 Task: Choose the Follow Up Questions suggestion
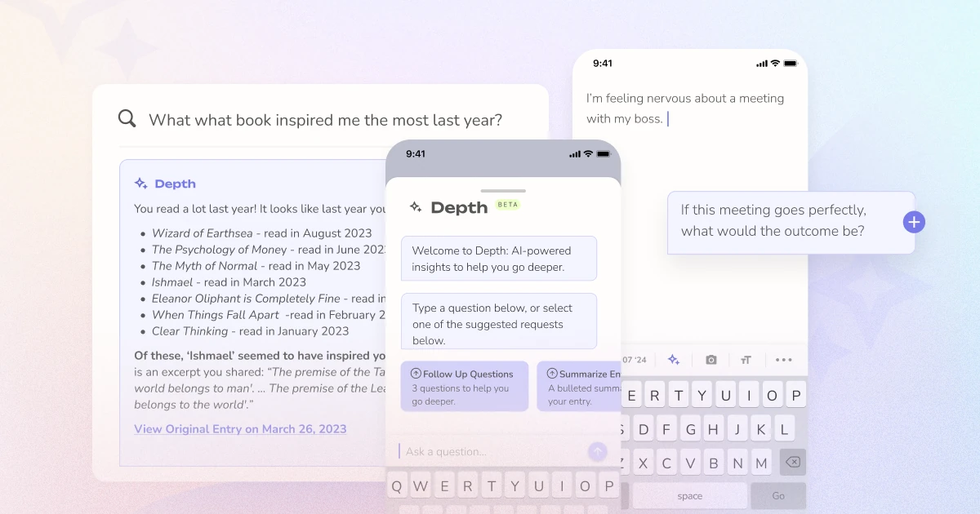click(465, 386)
